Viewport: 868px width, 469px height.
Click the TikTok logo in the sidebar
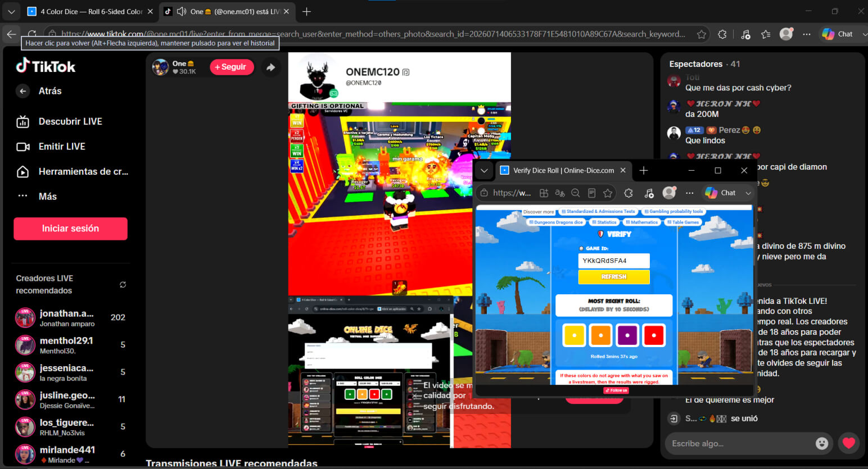pos(46,66)
